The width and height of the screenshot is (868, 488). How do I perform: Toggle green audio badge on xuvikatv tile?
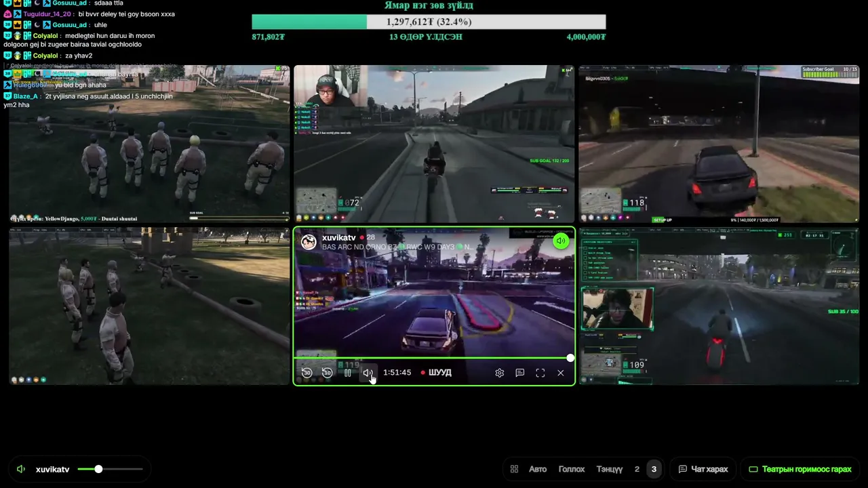click(x=561, y=241)
